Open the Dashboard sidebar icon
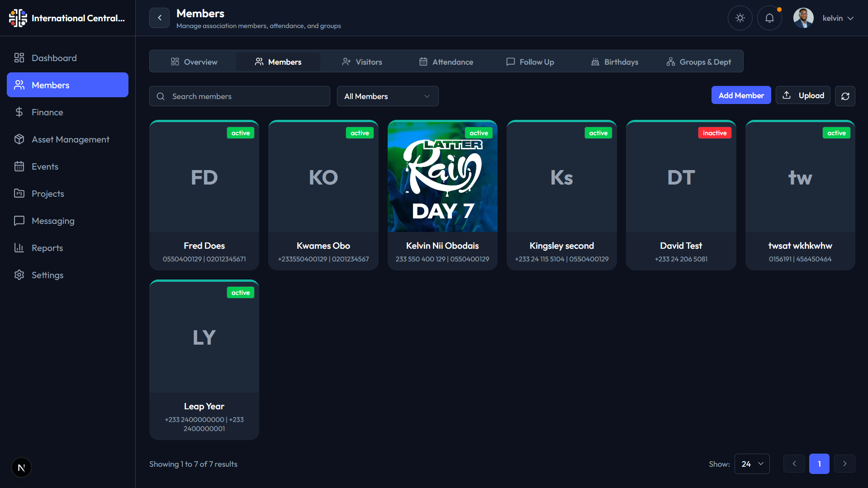Viewport: 868px width, 488px height. (x=19, y=57)
